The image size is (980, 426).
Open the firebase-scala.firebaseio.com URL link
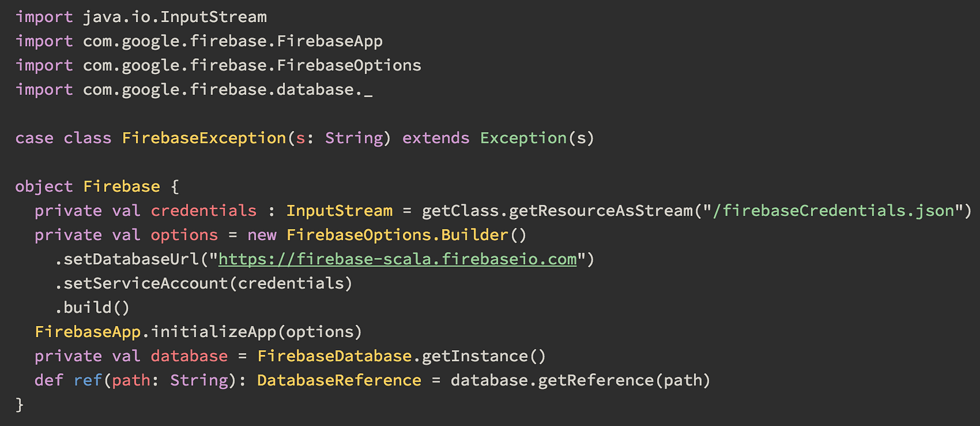397,259
